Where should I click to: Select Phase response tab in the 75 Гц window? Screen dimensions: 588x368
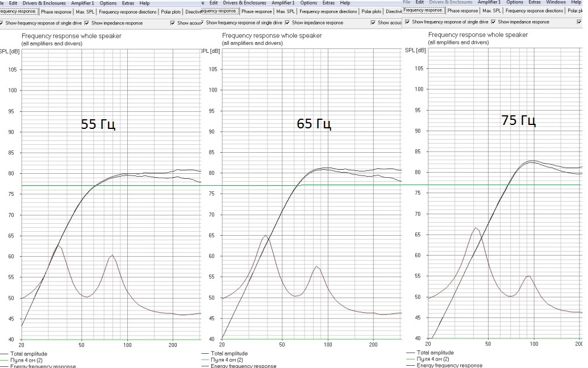[462, 11]
